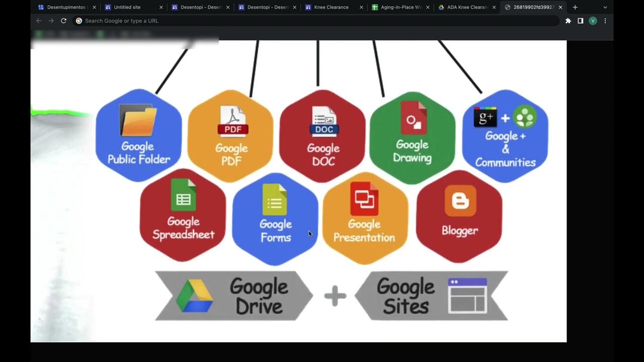Switch to the ADA Knee Clearance tab
The image size is (644, 362).
tap(467, 7)
